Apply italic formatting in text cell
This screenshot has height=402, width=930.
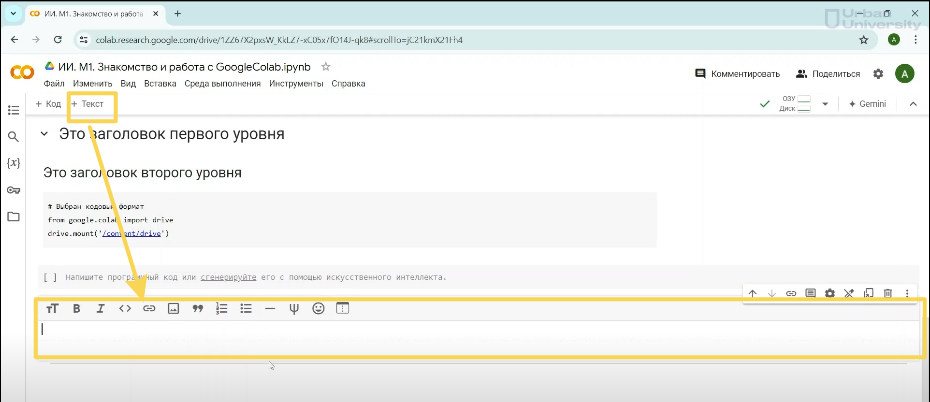click(x=100, y=309)
